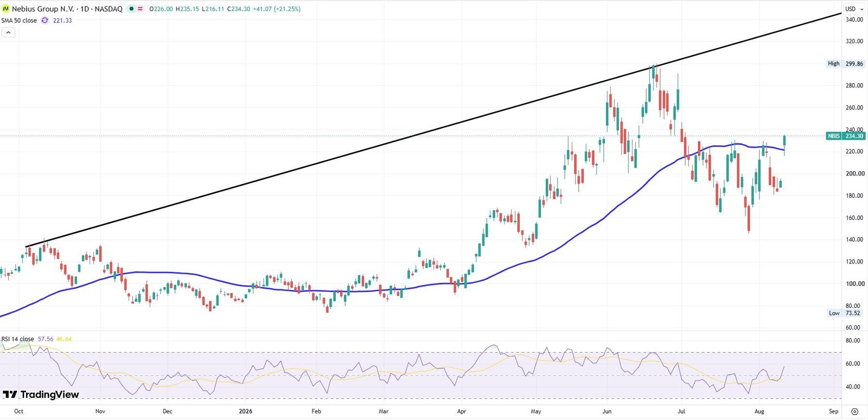Click the 200.00 price scale label
The height and width of the screenshot is (420, 868).
(854, 174)
